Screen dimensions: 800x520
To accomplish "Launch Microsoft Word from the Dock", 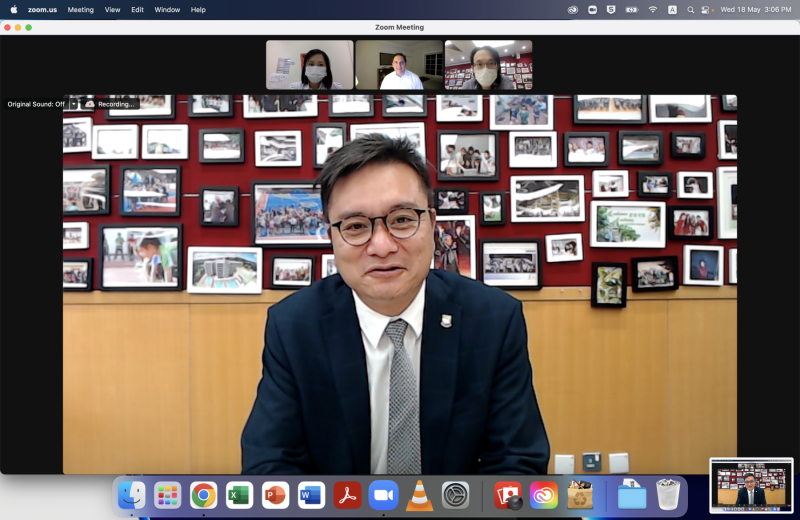I will [311, 495].
